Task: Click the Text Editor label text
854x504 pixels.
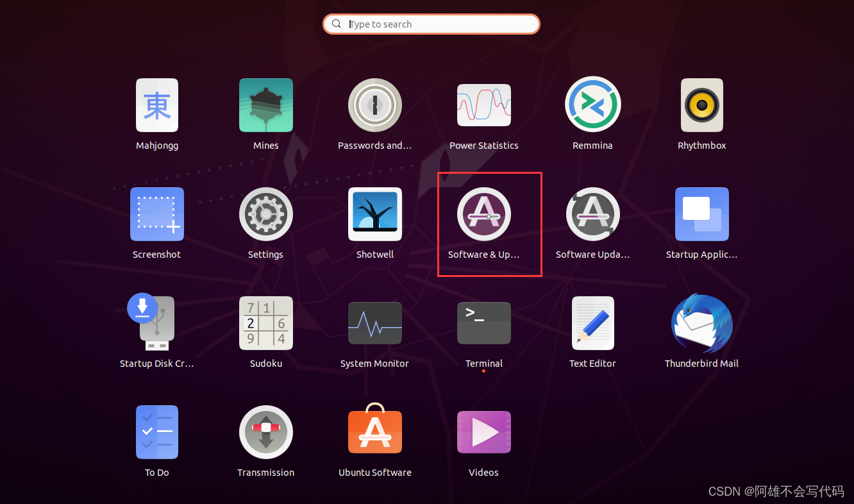Action: coord(592,364)
